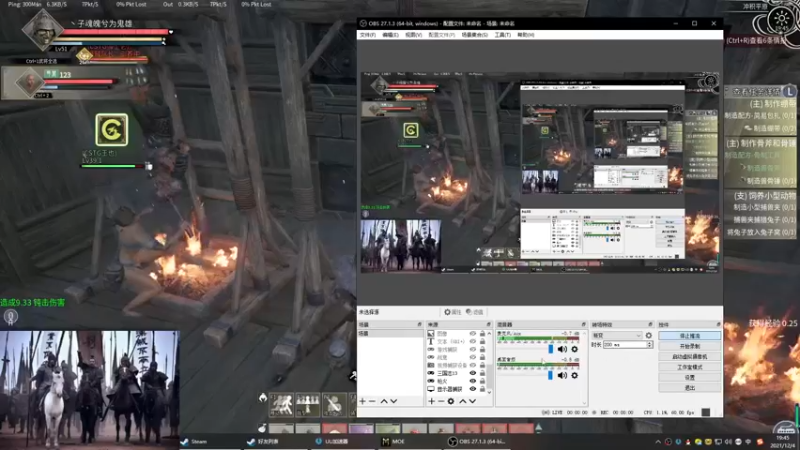
Task: Pop out the controls dock panel
Action: click(x=718, y=324)
